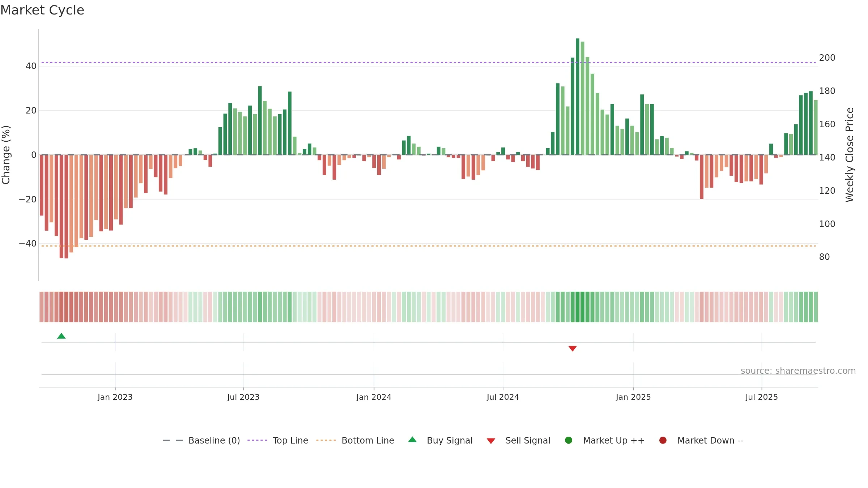Click the 100 price axis tick label
Screen dimensions: 868x488
pos(827,224)
